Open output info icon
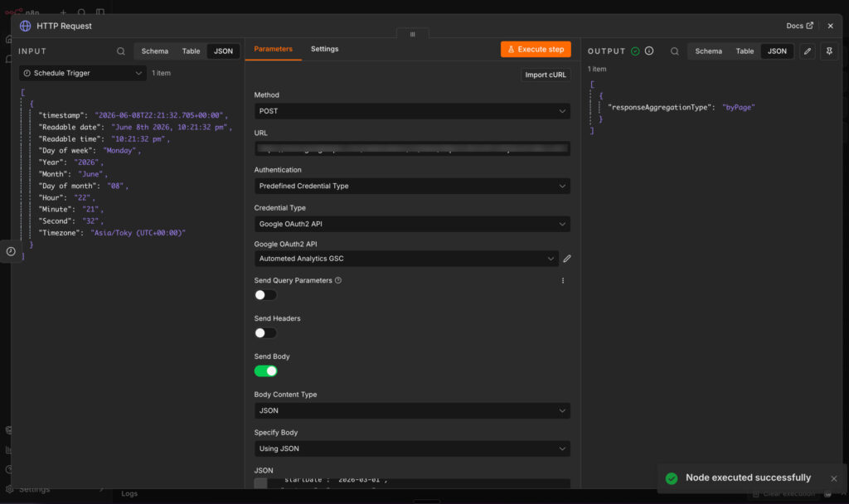The image size is (849, 504). [649, 51]
